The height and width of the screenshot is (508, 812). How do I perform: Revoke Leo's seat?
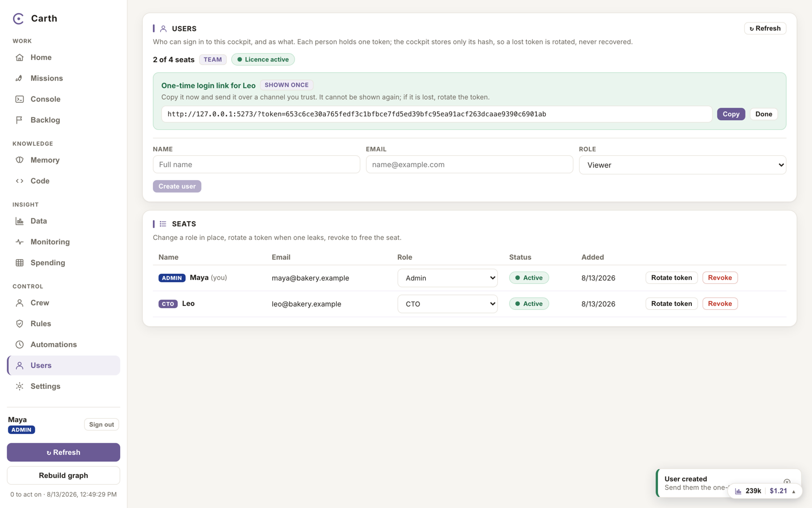coord(720,304)
